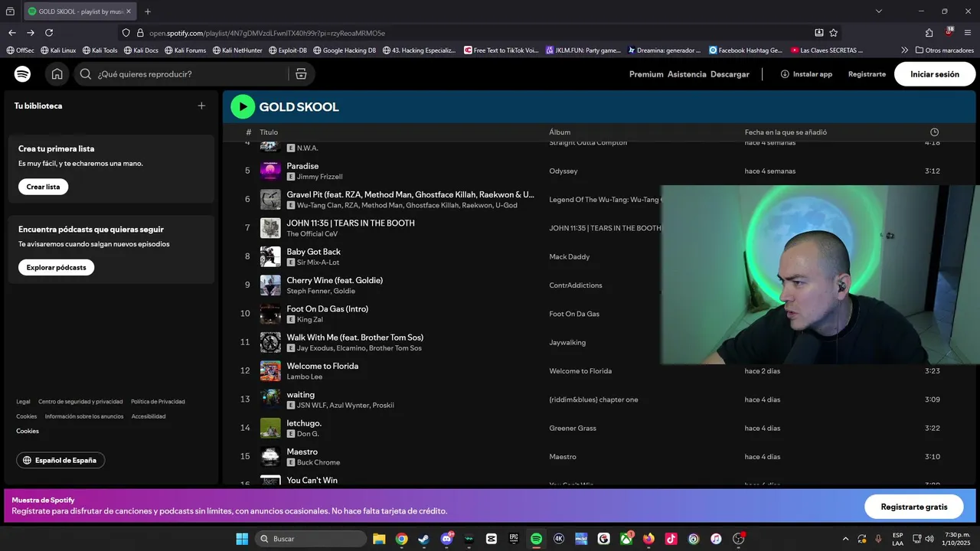
Task: Go to Spotify home via house icon
Action: point(57,74)
